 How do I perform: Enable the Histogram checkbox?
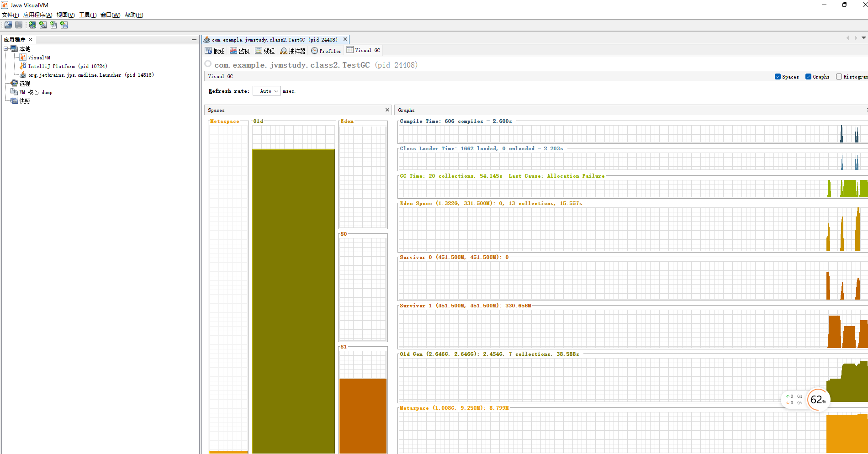(x=839, y=77)
